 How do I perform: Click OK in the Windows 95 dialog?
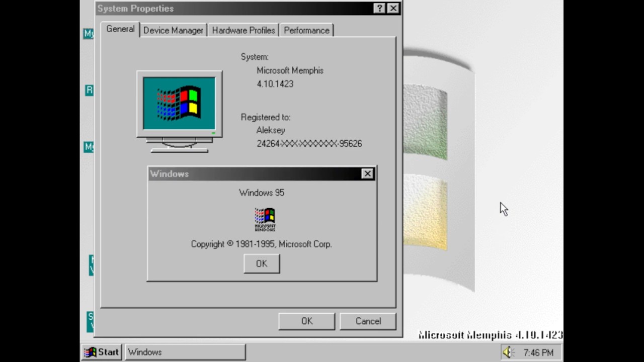click(262, 263)
